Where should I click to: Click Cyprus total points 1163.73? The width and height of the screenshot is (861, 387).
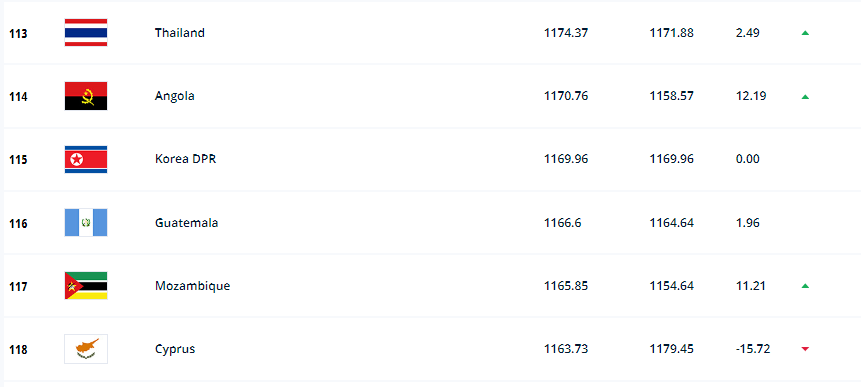[x=566, y=349]
